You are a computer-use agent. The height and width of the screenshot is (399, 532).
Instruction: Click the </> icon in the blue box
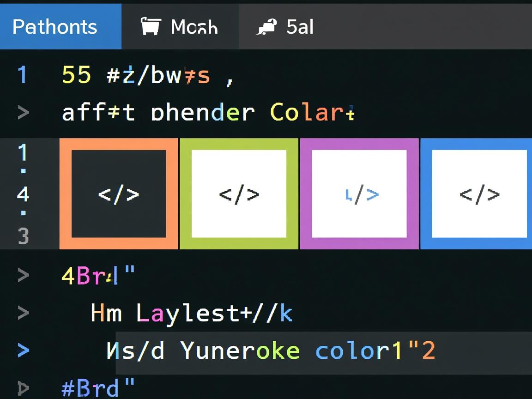tap(480, 193)
